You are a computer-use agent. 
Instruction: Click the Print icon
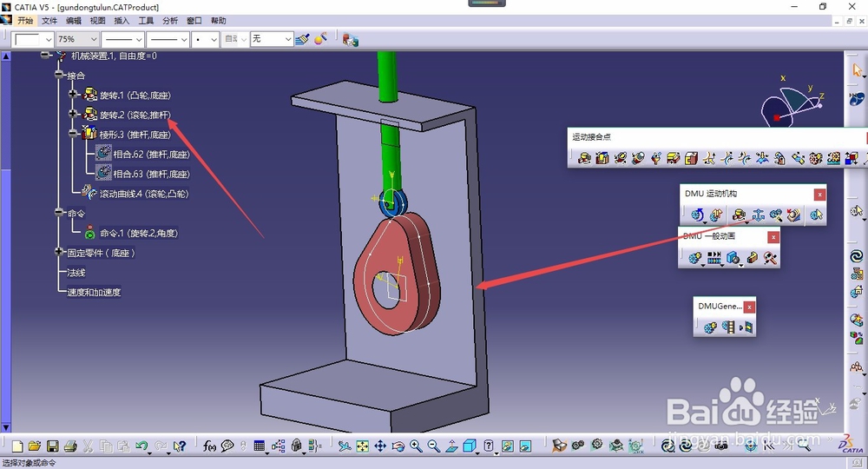(70, 446)
